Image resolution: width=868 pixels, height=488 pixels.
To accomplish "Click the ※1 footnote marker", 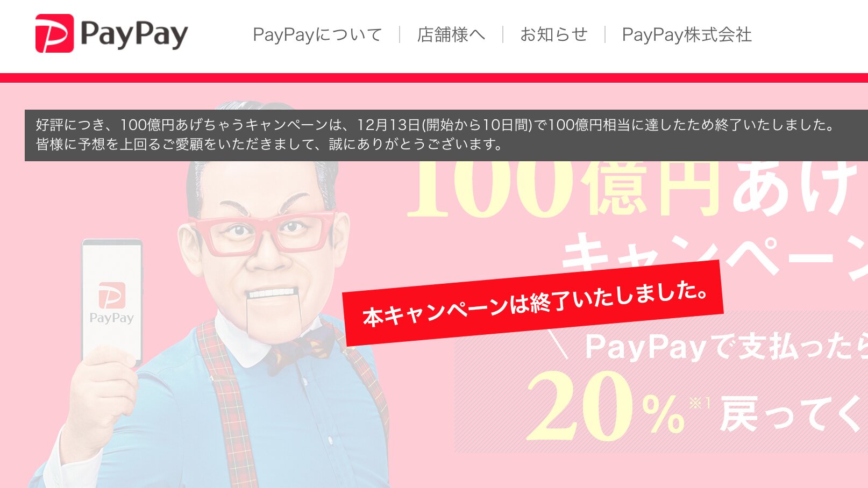I will point(700,403).
